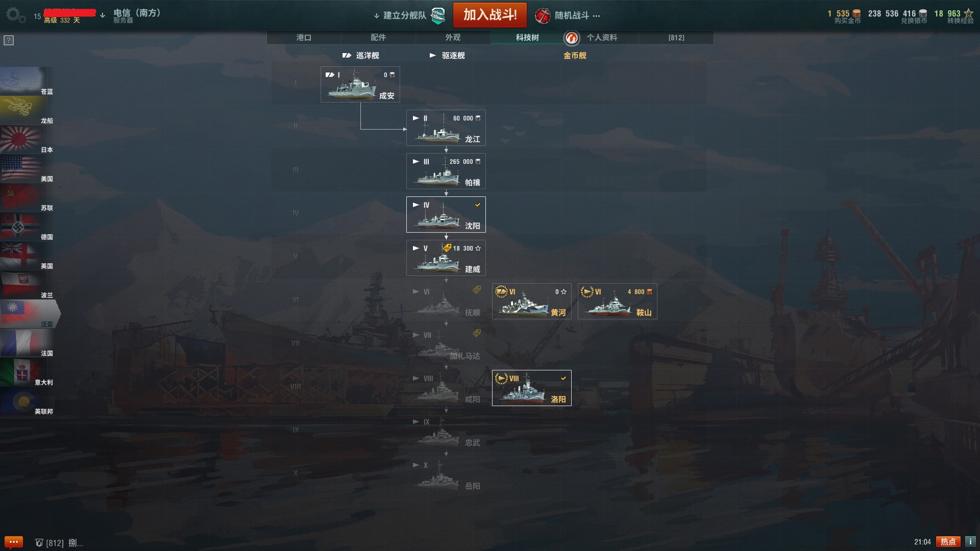This screenshot has width=980, height=551.
Task: Open the 配件 tab
Action: 378,37
